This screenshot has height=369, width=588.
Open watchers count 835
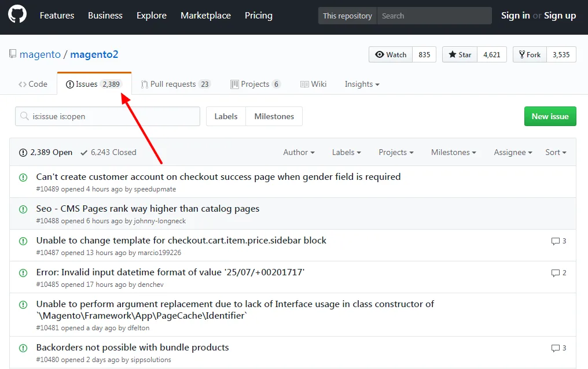pos(424,55)
